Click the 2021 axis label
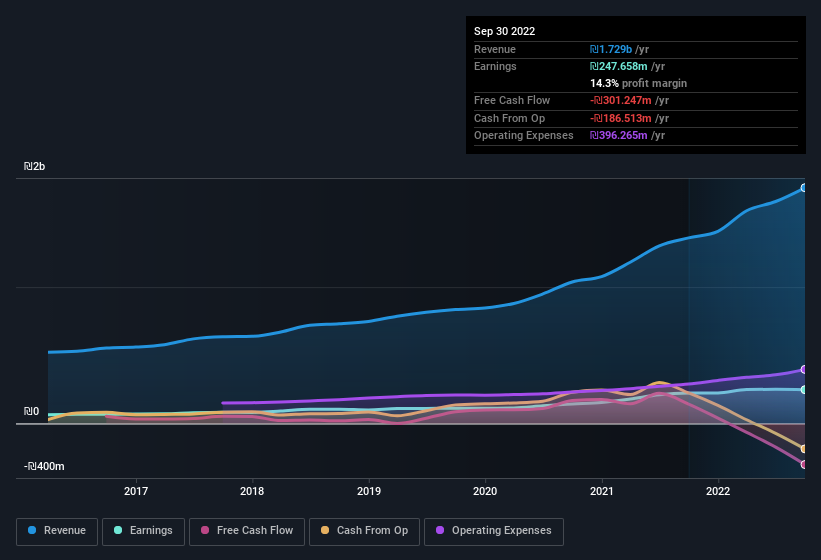 click(602, 491)
